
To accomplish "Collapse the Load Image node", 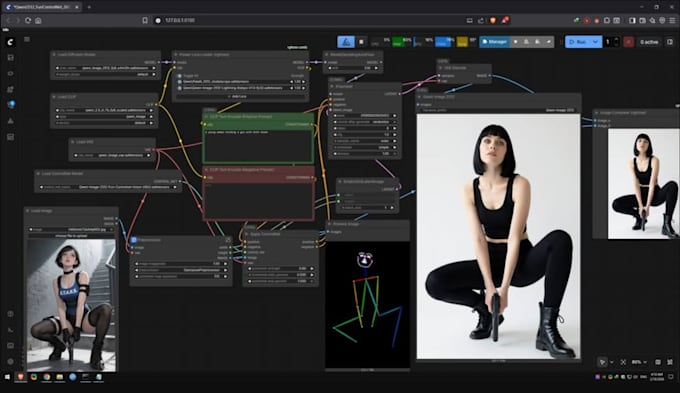I will click(28, 211).
